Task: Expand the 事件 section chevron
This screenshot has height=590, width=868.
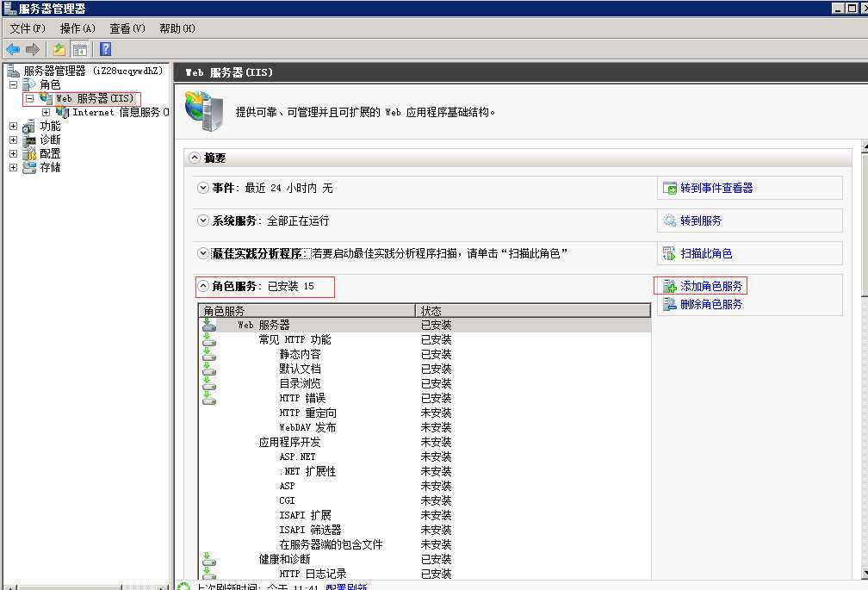Action: [x=203, y=188]
